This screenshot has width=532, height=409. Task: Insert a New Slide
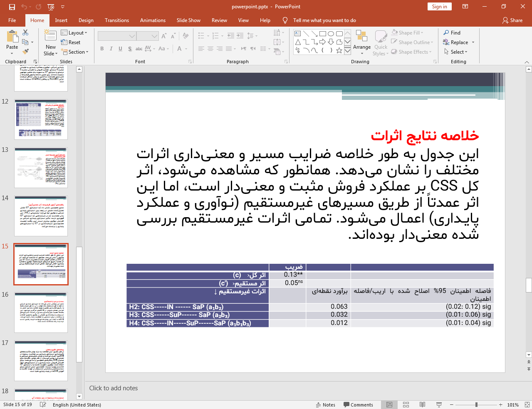click(x=51, y=43)
